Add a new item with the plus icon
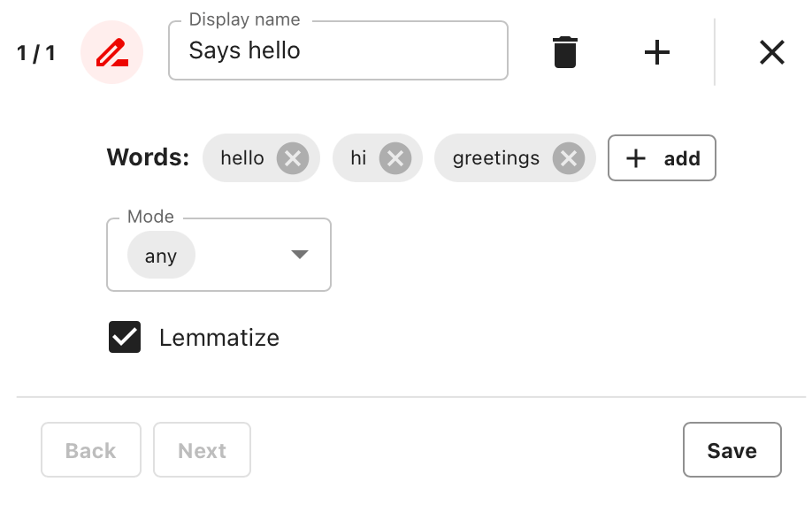812x520 pixels. 657,52
